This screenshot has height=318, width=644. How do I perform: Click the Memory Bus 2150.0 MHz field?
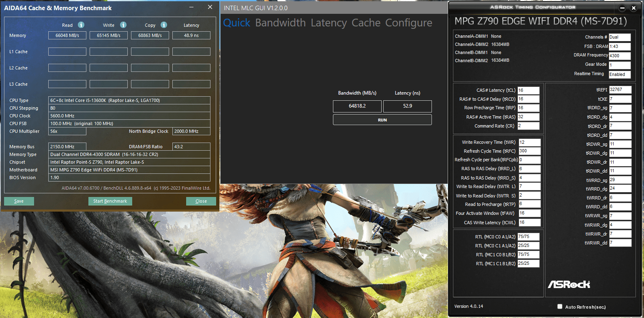tap(67, 147)
